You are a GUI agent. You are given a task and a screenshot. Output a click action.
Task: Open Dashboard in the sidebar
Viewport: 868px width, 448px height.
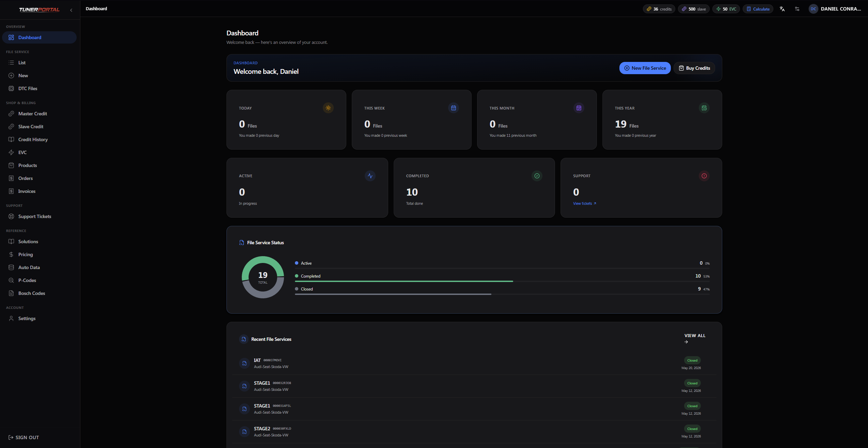(39, 37)
